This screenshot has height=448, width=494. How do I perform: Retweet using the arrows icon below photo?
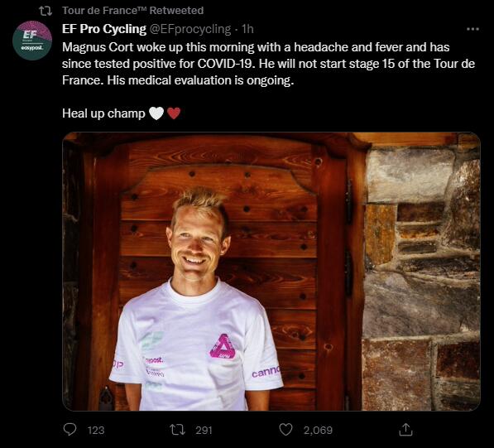[177, 430]
